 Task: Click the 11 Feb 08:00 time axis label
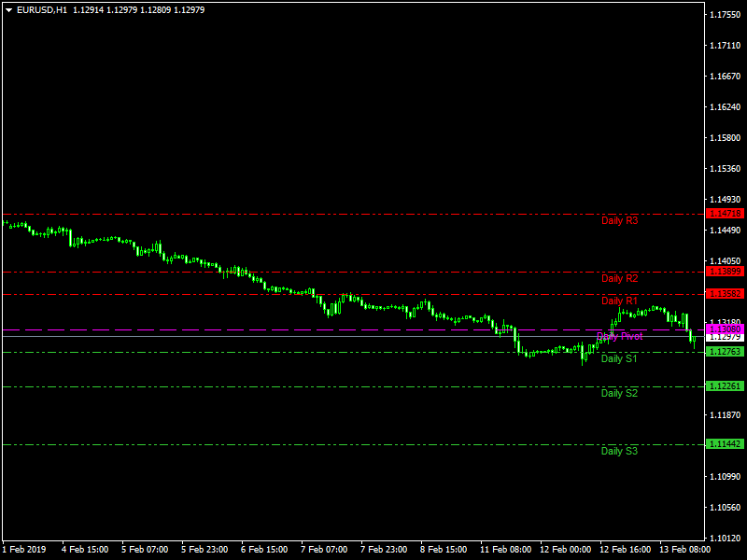(x=505, y=550)
